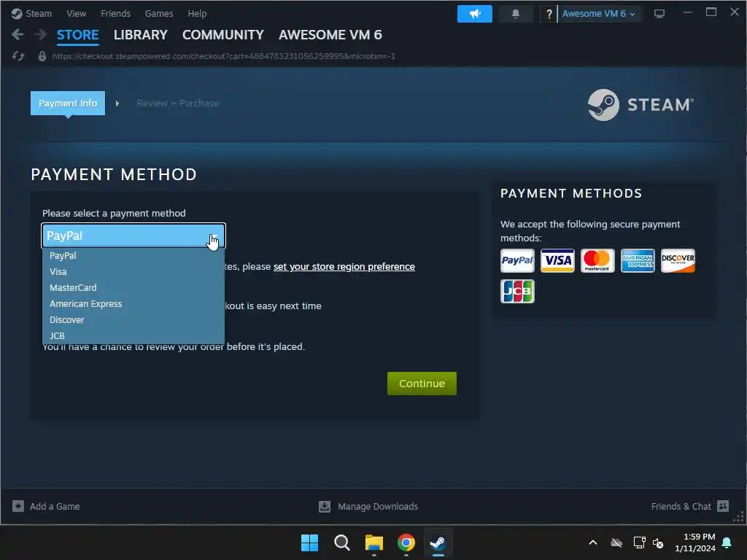This screenshot has width=747, height=560.
Task: Select the Review + Purchase step
Action: [178, 103]
